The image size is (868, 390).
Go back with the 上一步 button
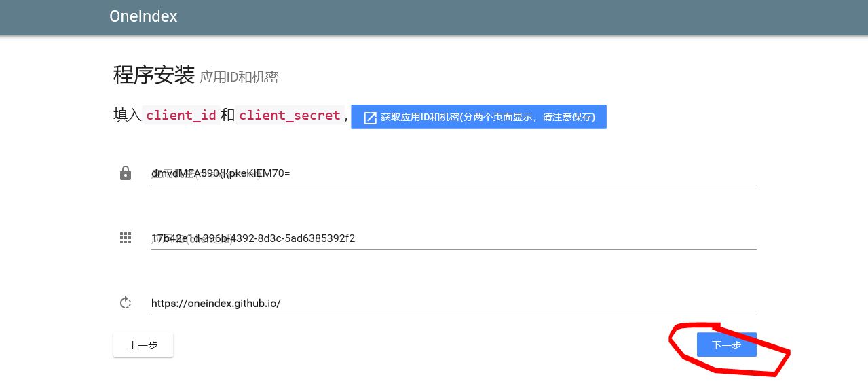coord(143,345)
